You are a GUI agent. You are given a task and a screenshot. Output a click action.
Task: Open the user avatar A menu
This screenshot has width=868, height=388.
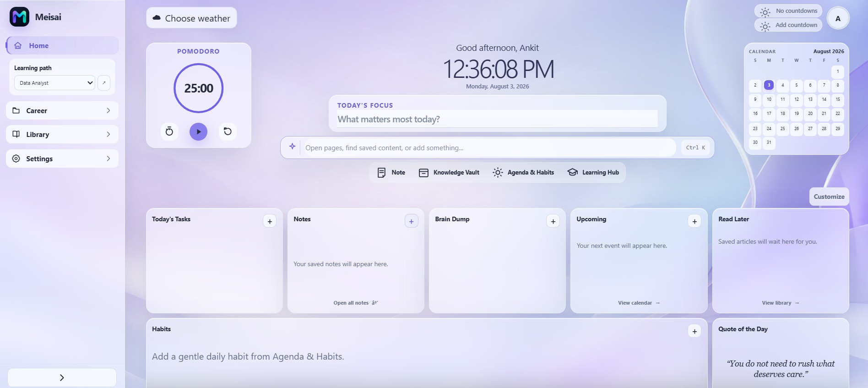coord(838,18)
